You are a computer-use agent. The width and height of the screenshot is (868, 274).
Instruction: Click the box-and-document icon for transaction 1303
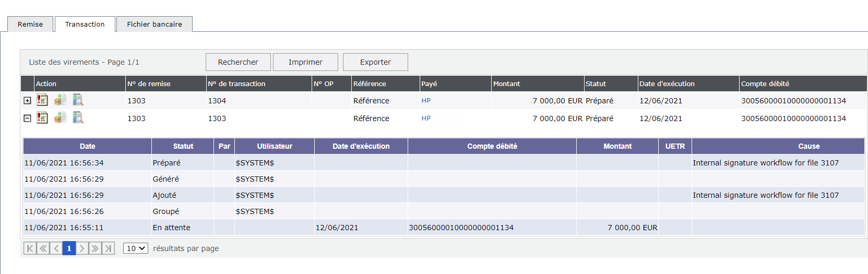click(61, 118)
